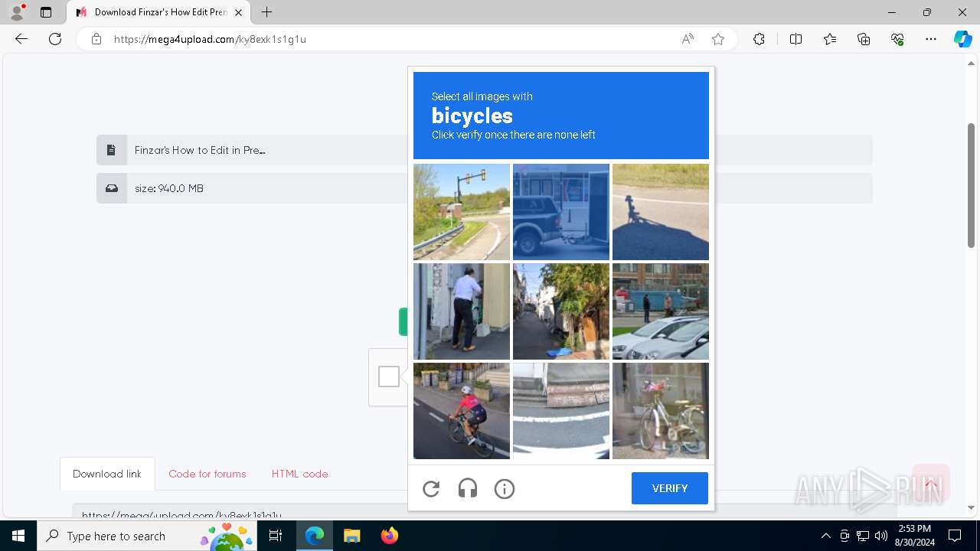Show hidden system tray icons

(x=825, y=536)
